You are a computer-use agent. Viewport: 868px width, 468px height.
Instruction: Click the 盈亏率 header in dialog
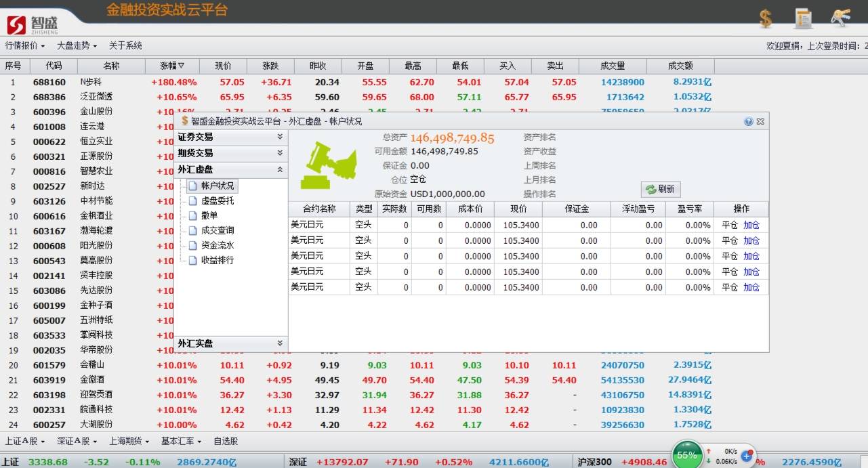(x=690, y=209)
